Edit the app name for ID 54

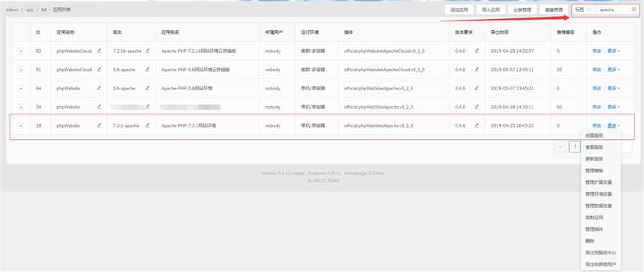coord(99,106)
